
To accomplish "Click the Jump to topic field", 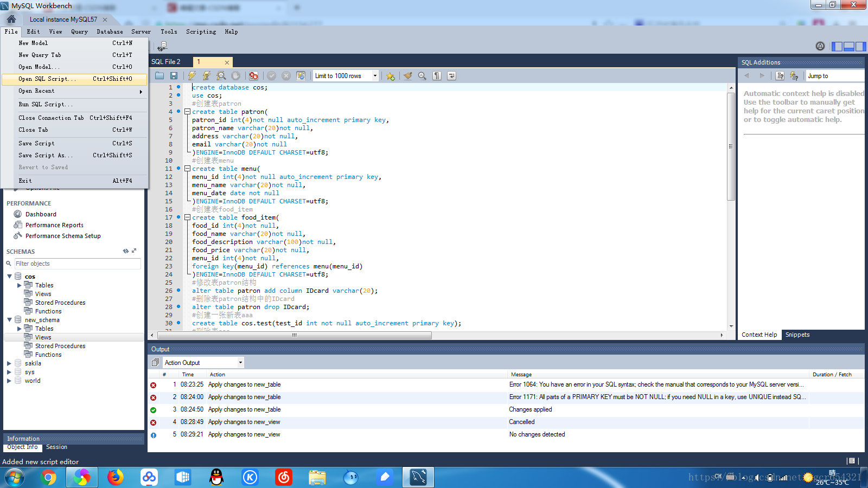I will pos(835,76).
